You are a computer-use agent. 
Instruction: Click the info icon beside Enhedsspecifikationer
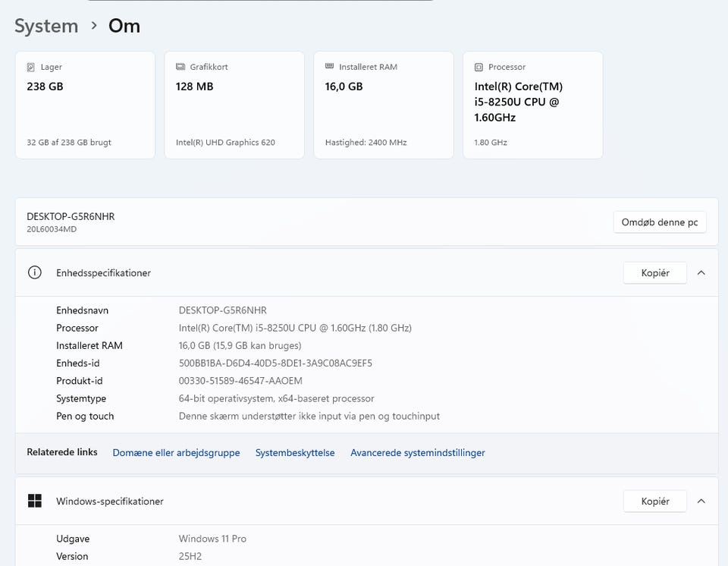(x=34, y=273)
